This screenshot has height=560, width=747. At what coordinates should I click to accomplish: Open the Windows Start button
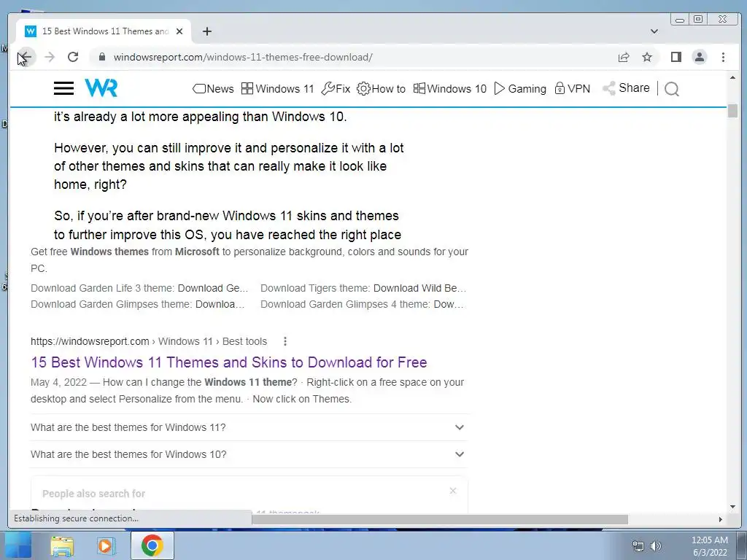[x=18, y=545]
